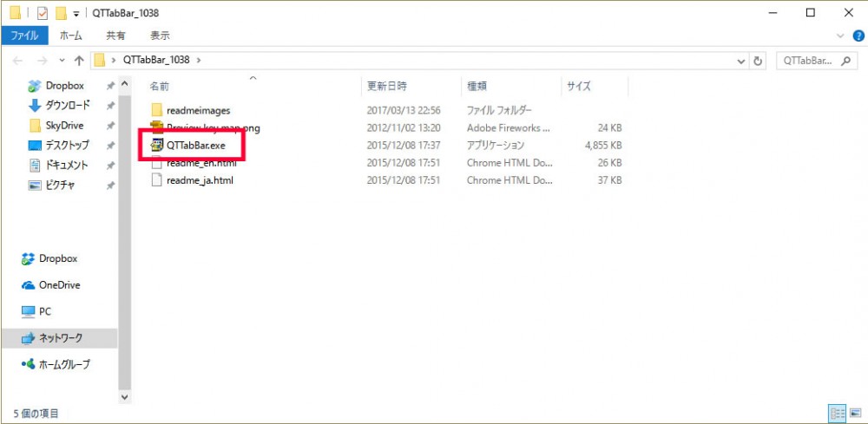Click QTTabBar_1038 in the address bar
This screenshot has width=868, height=424.
pyautogui.click(x=156, y=60)
